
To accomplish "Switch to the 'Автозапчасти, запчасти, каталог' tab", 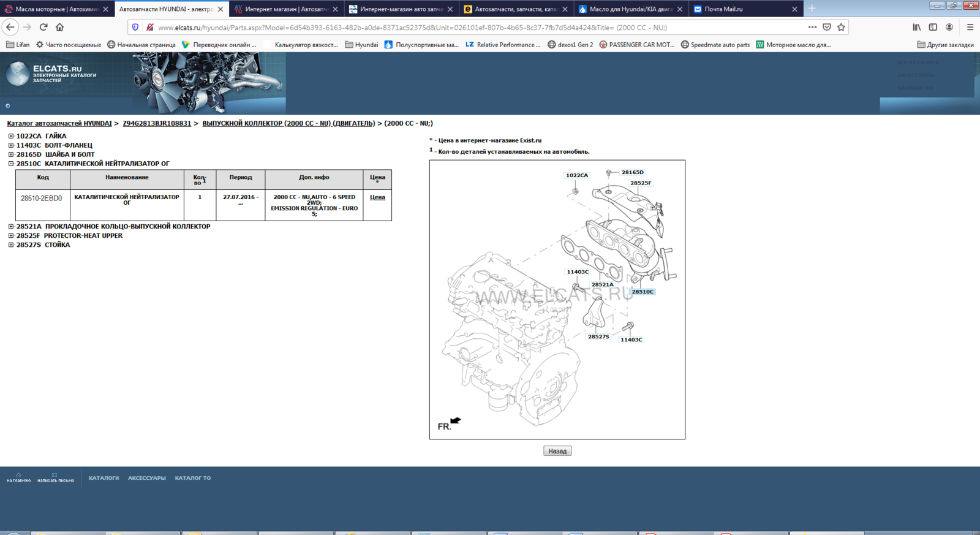I will point(516,9).
